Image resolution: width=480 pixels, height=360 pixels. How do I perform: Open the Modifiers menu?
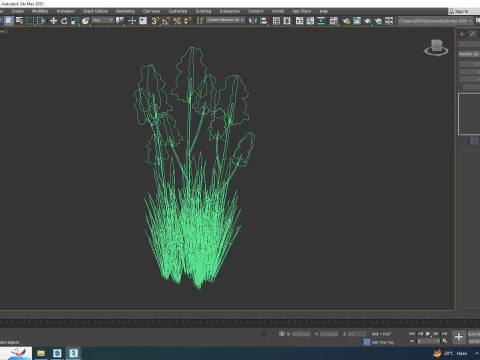coord(40,11)
